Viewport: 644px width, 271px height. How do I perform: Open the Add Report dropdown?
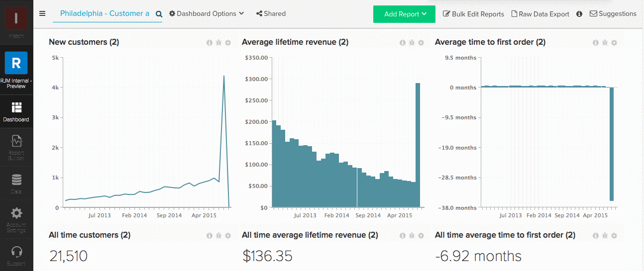click(404, 14)
